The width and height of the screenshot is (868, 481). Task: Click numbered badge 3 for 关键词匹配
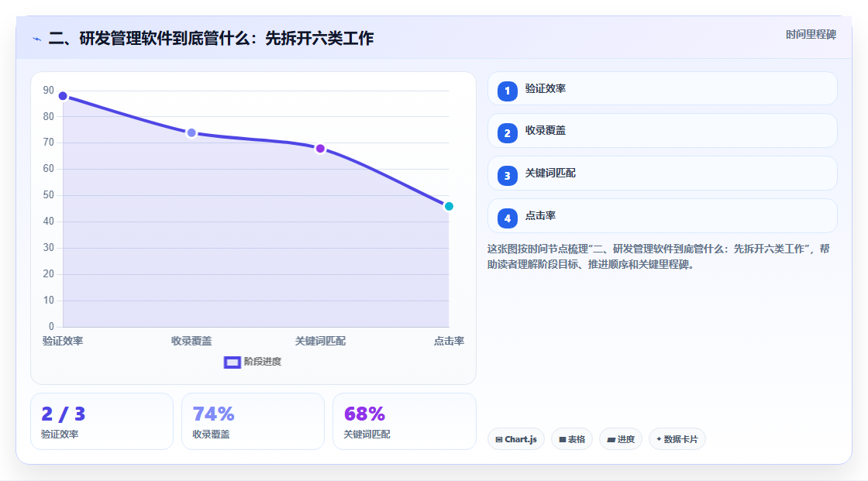pyautogui.click(x=507, y=176)
